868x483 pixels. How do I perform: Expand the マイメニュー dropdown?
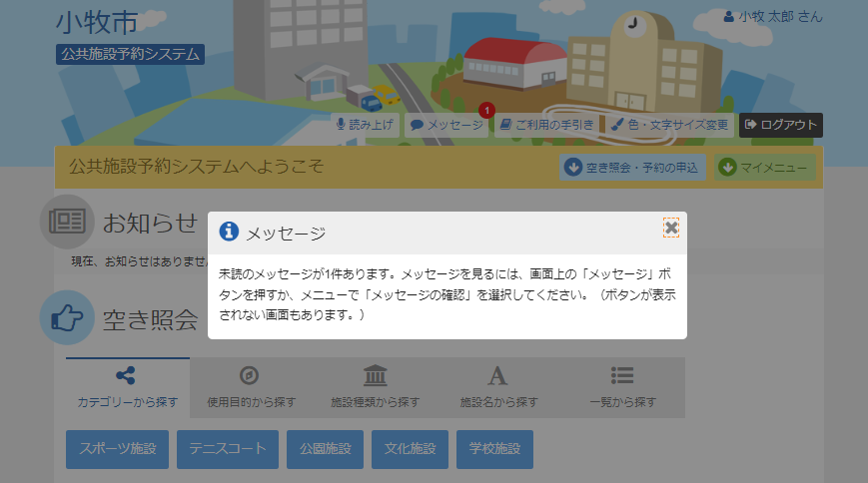click(765, 167)
